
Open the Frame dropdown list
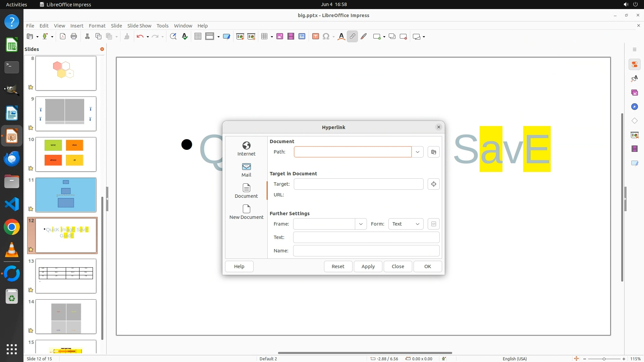point(361,224)
